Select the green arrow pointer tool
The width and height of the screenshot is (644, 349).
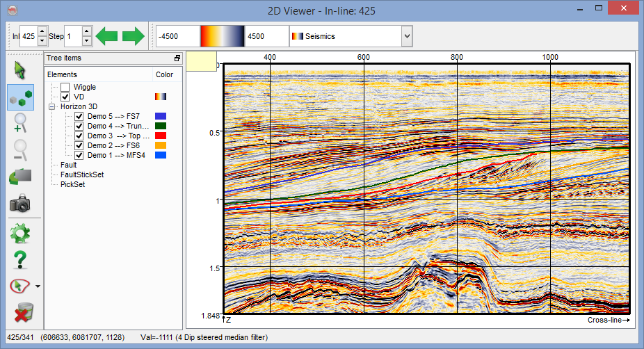20,70
